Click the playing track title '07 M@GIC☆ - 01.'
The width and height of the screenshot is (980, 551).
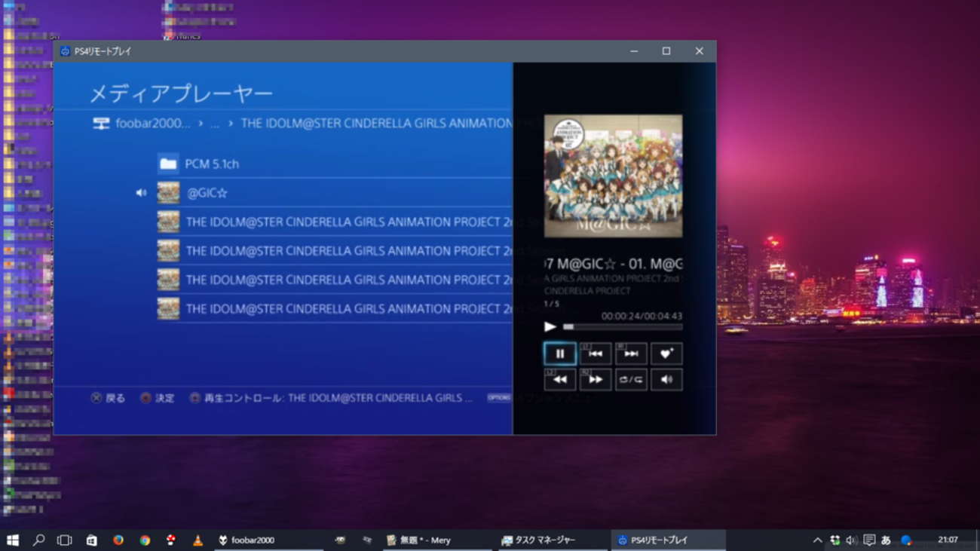613,264
